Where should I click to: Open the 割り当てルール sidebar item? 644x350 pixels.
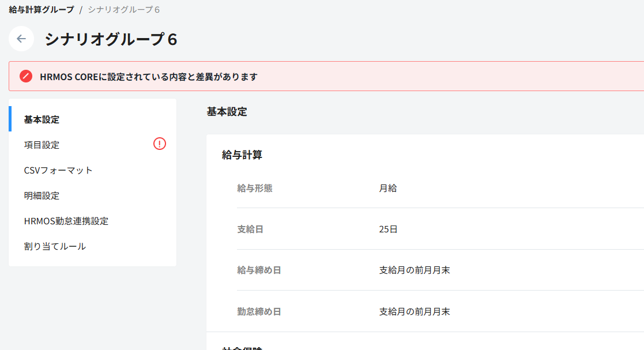[x=55, y=246]
